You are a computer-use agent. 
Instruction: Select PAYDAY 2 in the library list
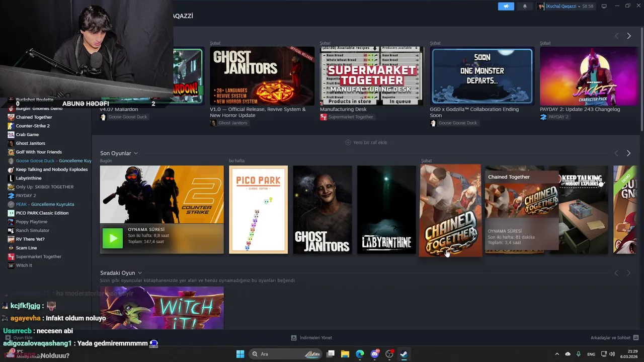26,196
